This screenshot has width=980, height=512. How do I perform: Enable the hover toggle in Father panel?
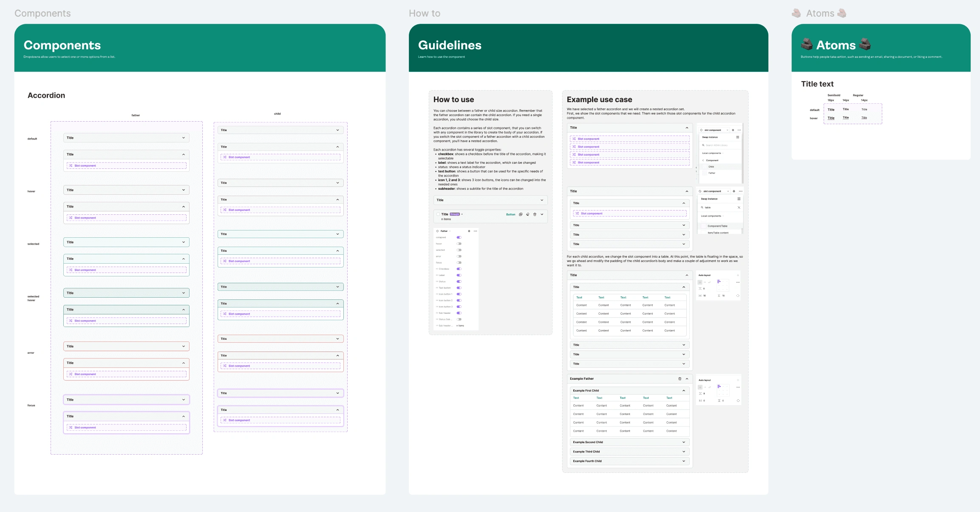point(459,244)
